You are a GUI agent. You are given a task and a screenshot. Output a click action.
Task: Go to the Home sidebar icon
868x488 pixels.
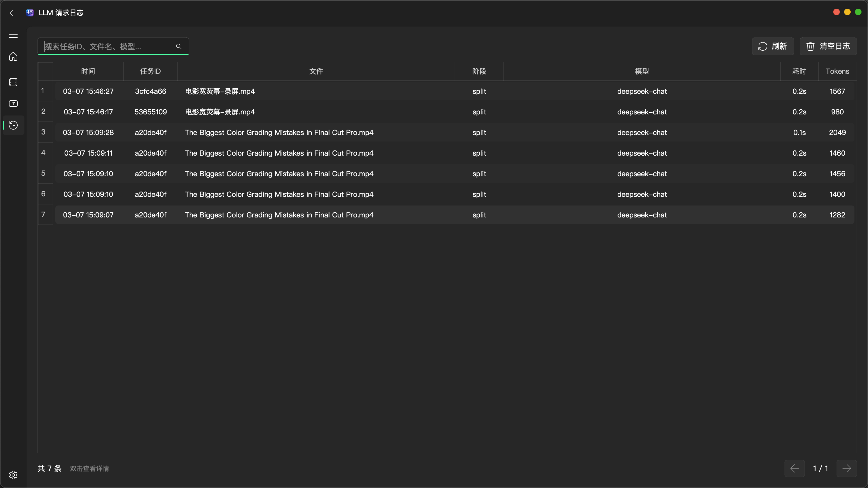(x=13, y=57)
